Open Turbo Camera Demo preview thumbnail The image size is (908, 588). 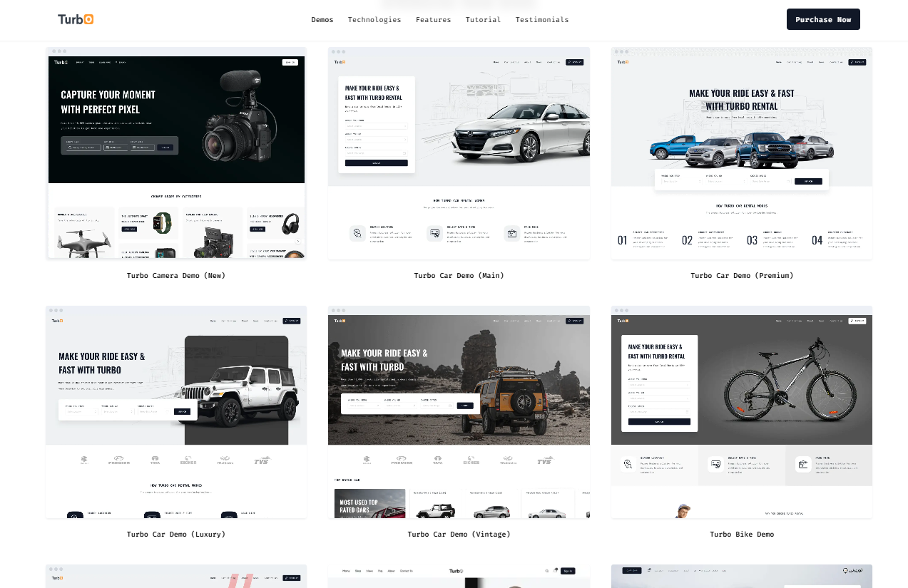tap(176, 153)
